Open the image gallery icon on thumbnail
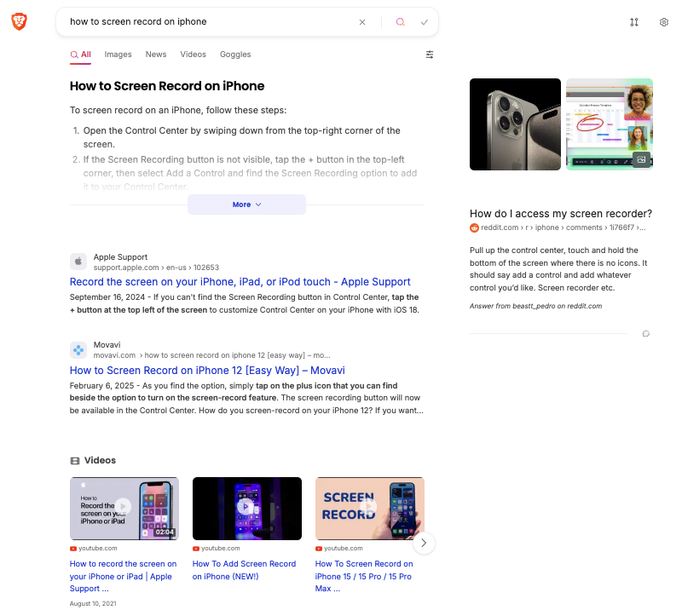Viewport: 682px width, 616px height. [x=640, y=159]
